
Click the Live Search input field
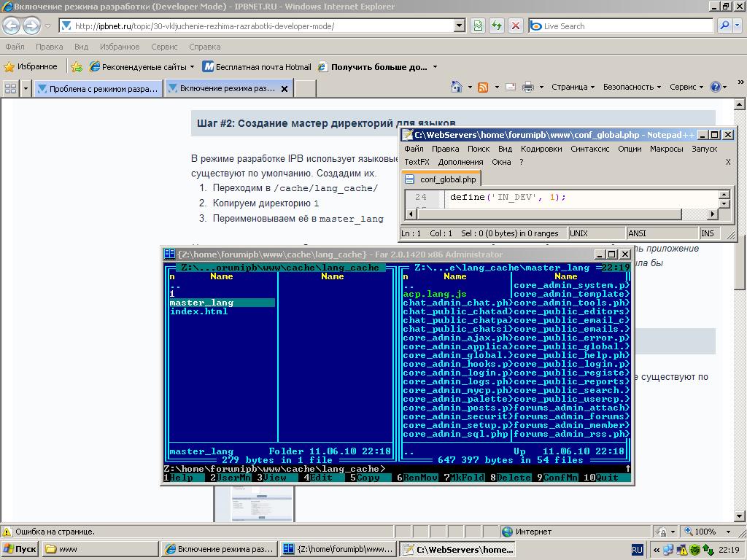point(622,26)
